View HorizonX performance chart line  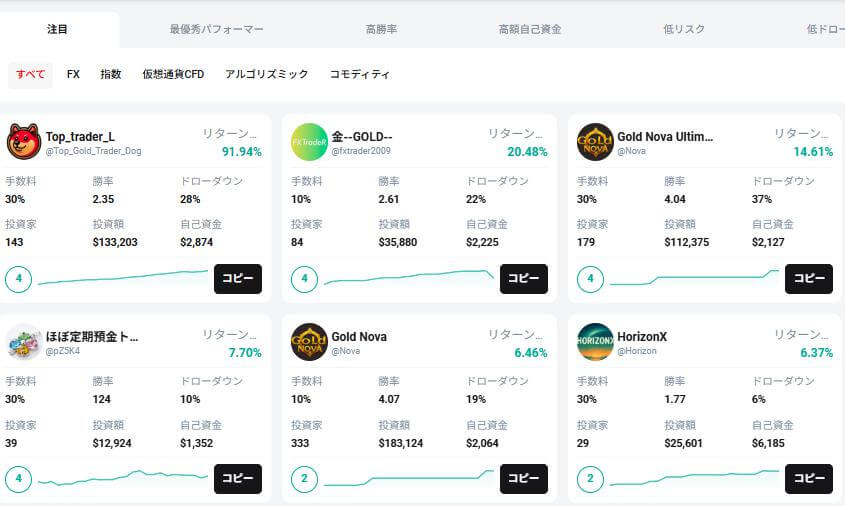695,477
